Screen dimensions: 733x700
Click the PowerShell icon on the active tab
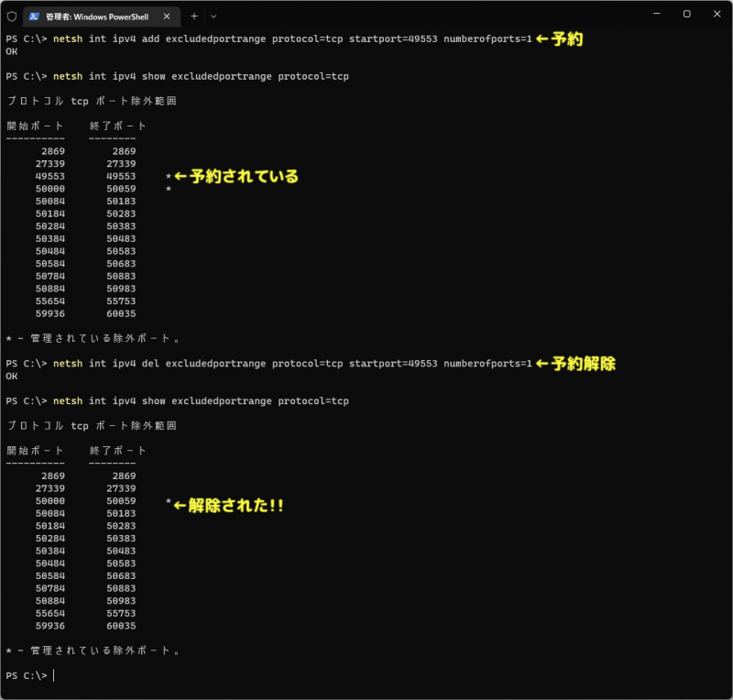(x=34, y=16)
